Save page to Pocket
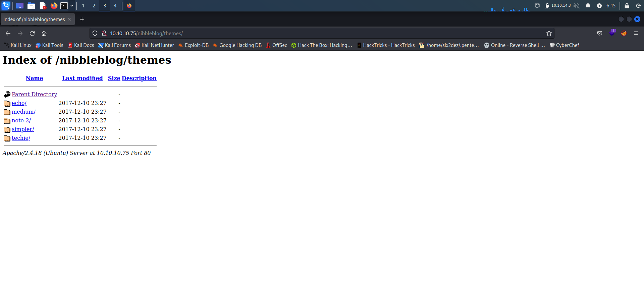Viewport: 644px width, 288px height. point(600,33)
